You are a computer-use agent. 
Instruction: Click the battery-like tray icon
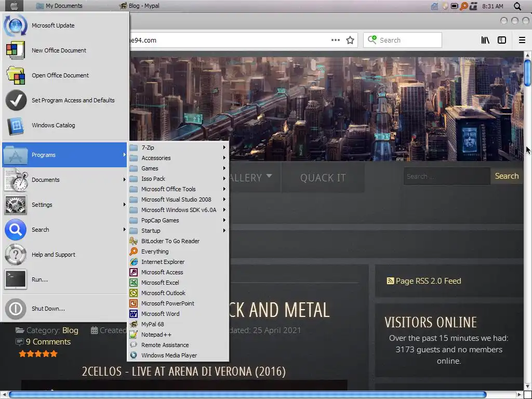coord(454,6)
